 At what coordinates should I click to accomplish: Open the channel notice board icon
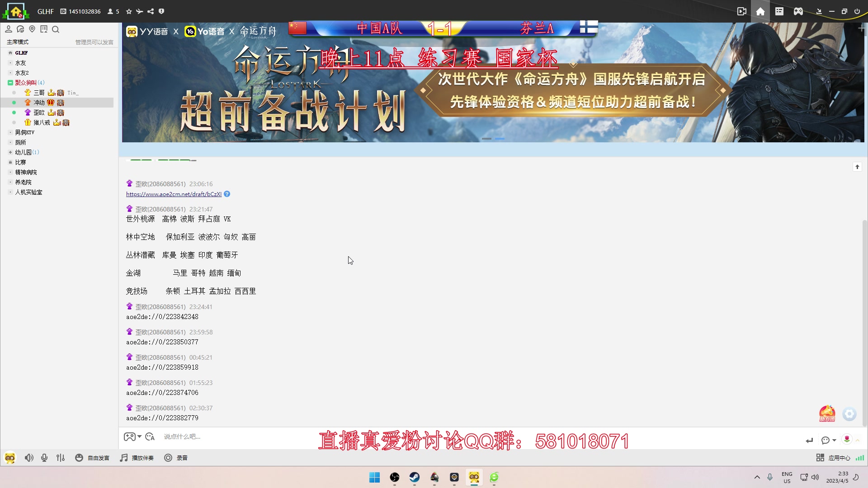click(44, 29)
